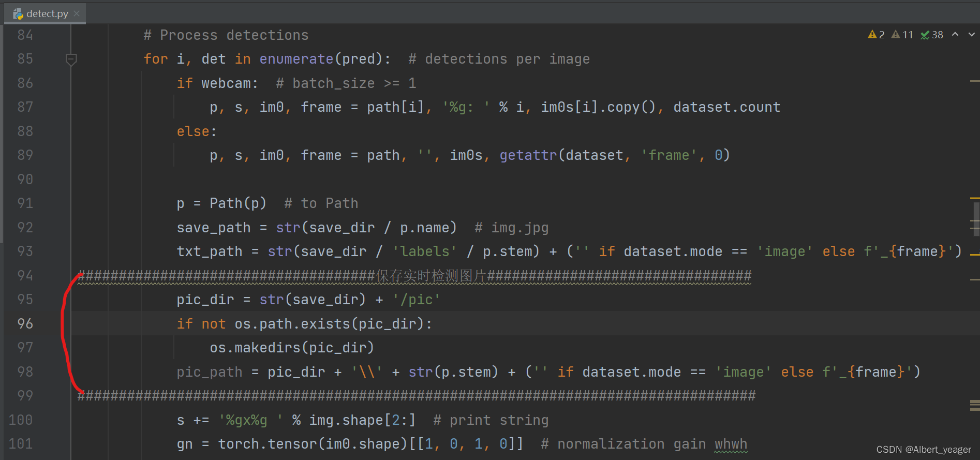This screenshot has width=980, height=460.
Task: Click line number 94 in the gutter
Action: pyautogui.click(x=25, y=276)
